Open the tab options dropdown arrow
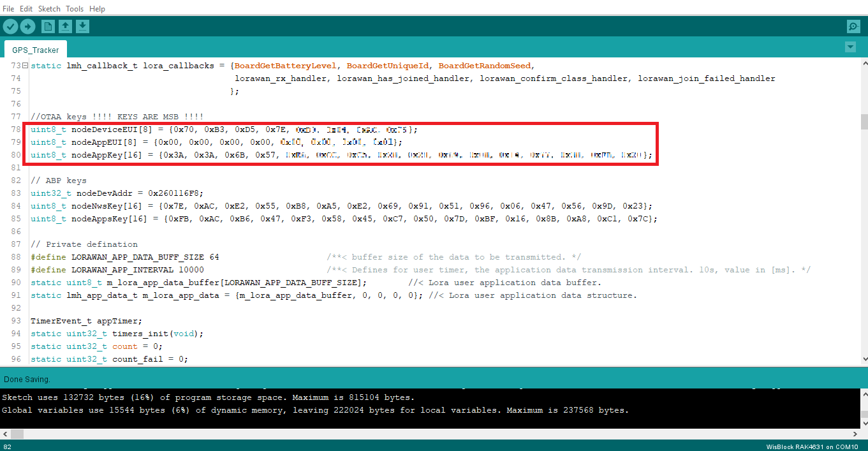This screenshot has width=868, height=451. pos(850,47)
